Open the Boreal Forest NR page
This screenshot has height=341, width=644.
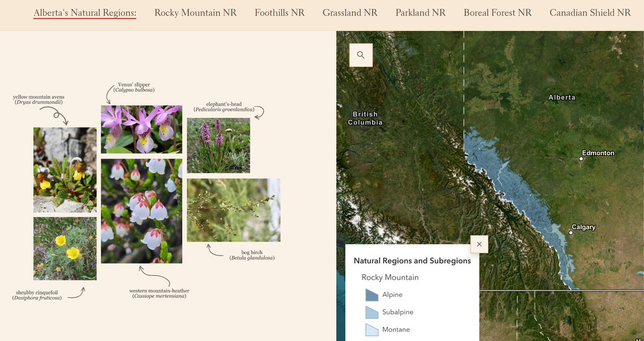tap(497, 12)
